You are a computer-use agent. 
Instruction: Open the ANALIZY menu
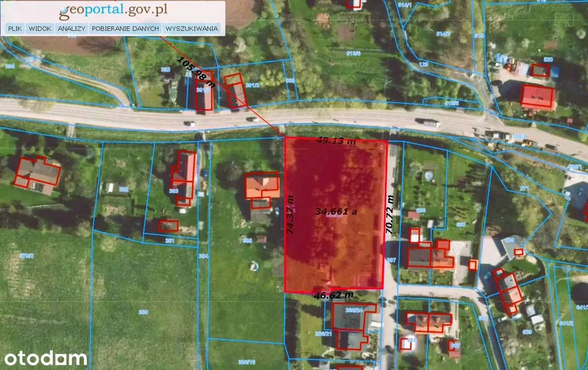click(x=72, y=28)
